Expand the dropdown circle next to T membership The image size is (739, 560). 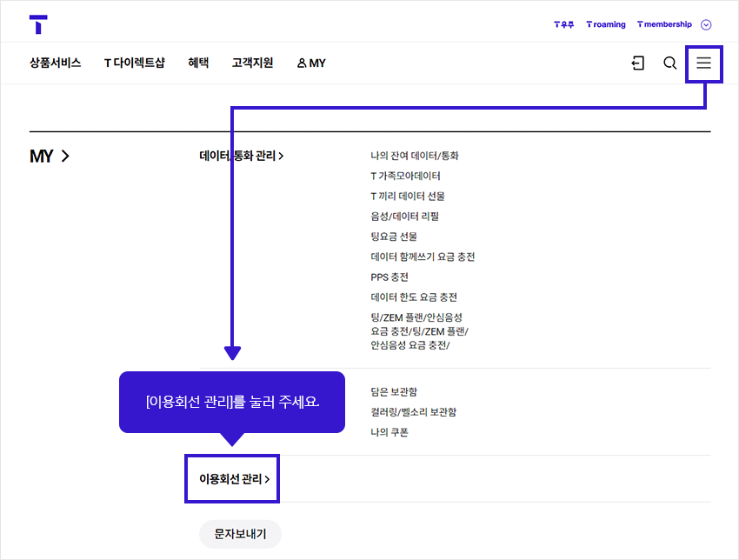(x=706, y=24)
